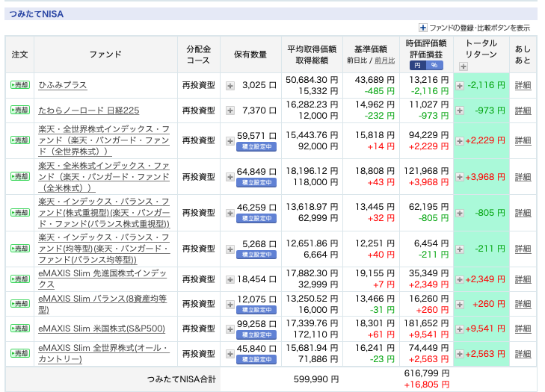The width and height of the screenshot is (545, 392).
Task: Open 詳細 link for +9,541 円 row
Action: tap(523, 329)
